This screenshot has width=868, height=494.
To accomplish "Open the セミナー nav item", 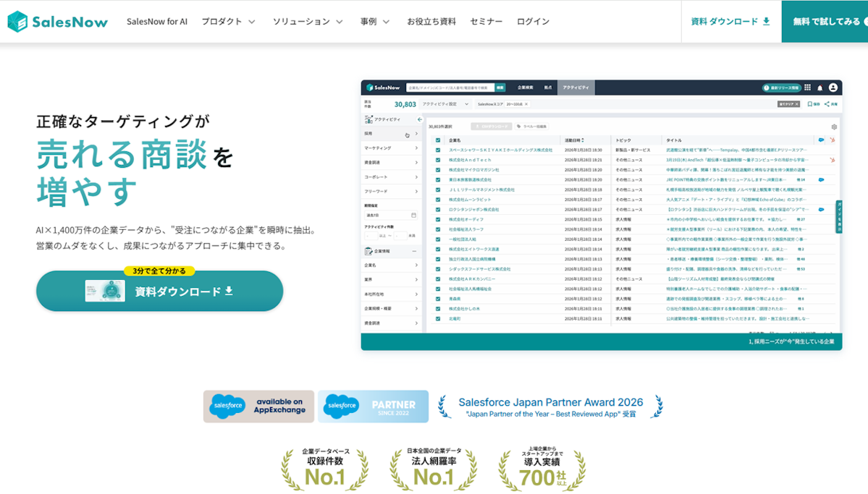I will coord(486,22).
